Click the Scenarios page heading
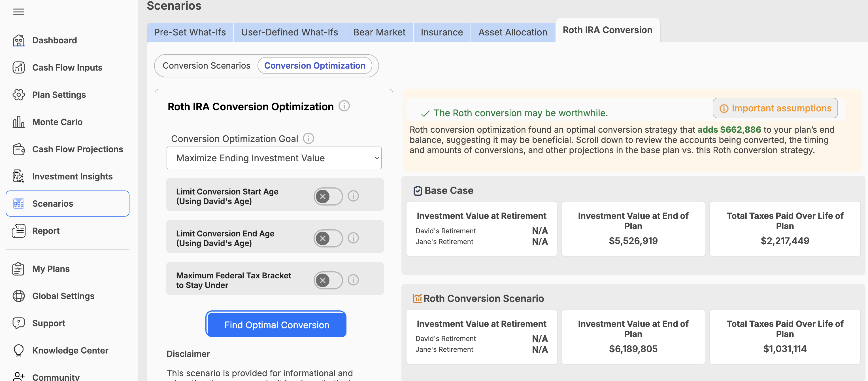Image resolution: width=868 pixels, height=381 pixels. point(174,5)
